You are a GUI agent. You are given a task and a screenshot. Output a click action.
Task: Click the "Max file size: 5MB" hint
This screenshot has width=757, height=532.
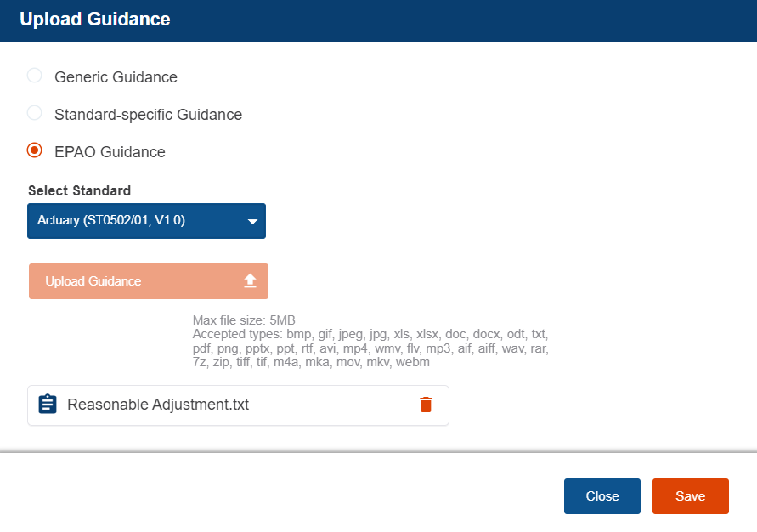coord(244,320)
